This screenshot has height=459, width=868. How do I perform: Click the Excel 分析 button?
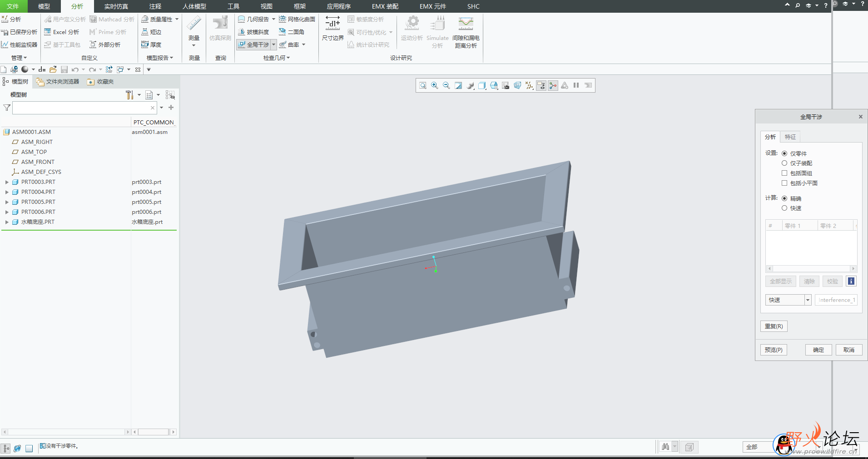click(x=62, y=32)
